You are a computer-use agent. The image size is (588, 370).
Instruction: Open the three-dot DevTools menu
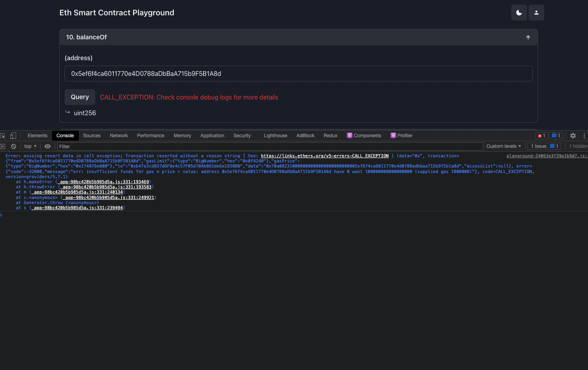point(584,136)
